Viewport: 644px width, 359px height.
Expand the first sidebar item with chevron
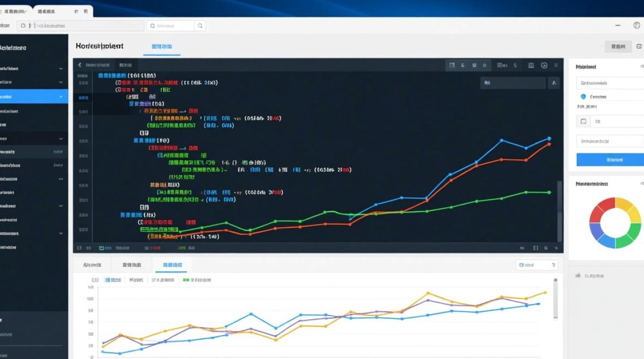pos(60,69)
